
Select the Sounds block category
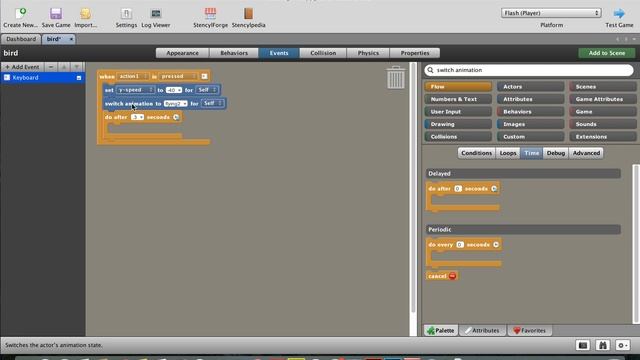[x=602, y=124]
